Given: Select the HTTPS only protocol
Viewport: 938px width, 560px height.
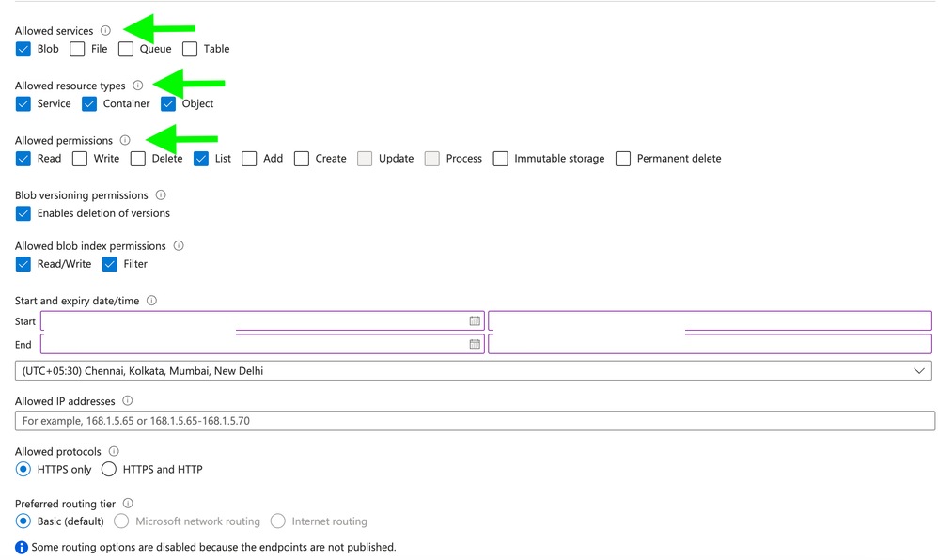Looking at the screenshot, I should pos(23,469).
